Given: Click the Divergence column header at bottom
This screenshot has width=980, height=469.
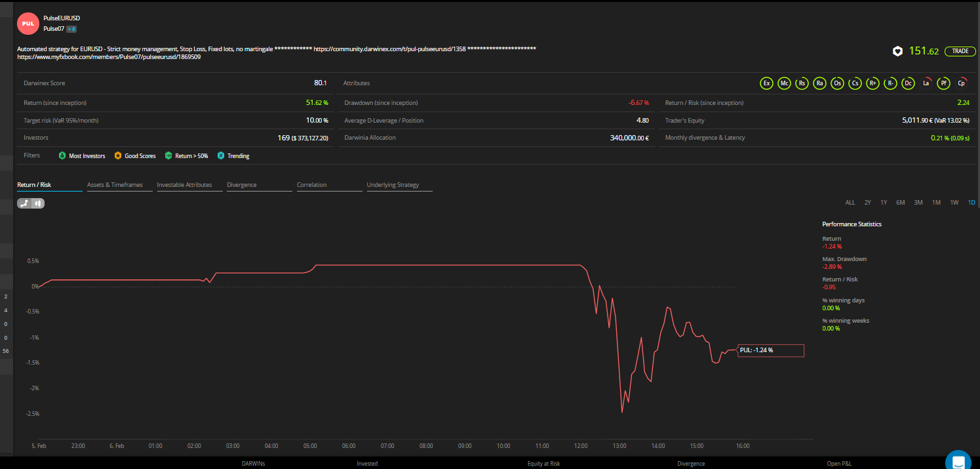Looking at the screenshot, I should (x=691, y=464).
